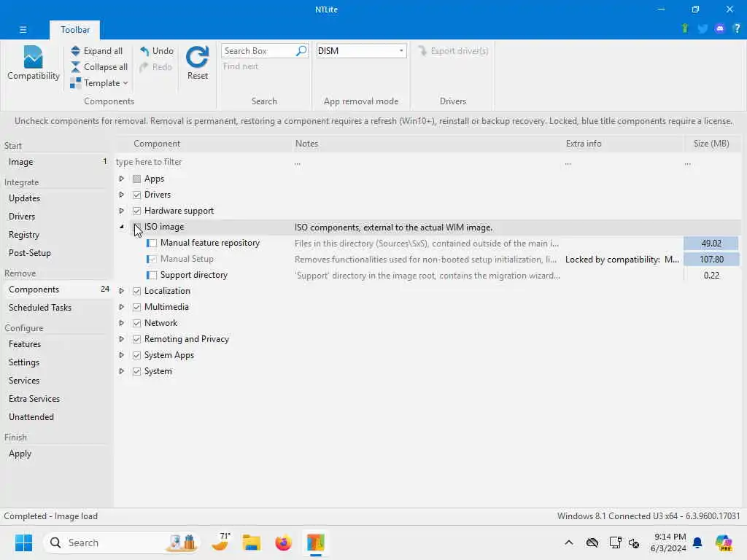Image resolution: width=747 pixels, height=560 pixels.
Task: Click the Redo arrow
Action: coord(144,67)
